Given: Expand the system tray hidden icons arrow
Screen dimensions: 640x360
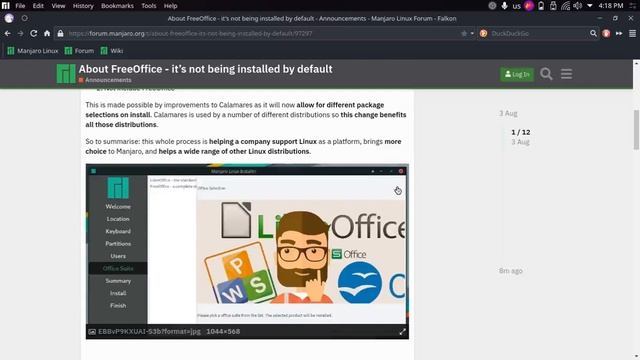Looking at the screenshot, I should (590, 6).
